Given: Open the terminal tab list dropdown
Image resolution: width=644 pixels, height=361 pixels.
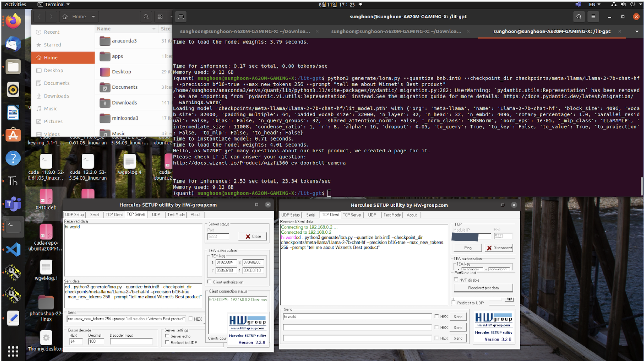Looking at the screenshot, I should pyautogui.click(x=637, y=31).
